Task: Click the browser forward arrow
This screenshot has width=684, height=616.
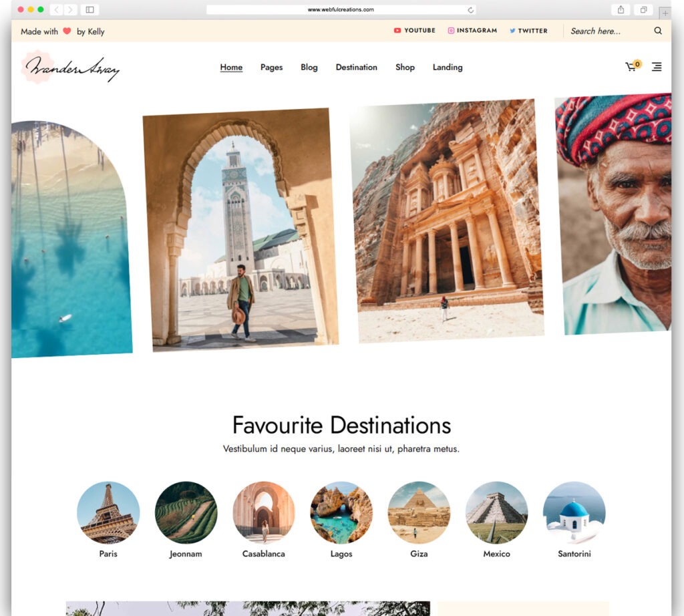Action: [70, 9]
